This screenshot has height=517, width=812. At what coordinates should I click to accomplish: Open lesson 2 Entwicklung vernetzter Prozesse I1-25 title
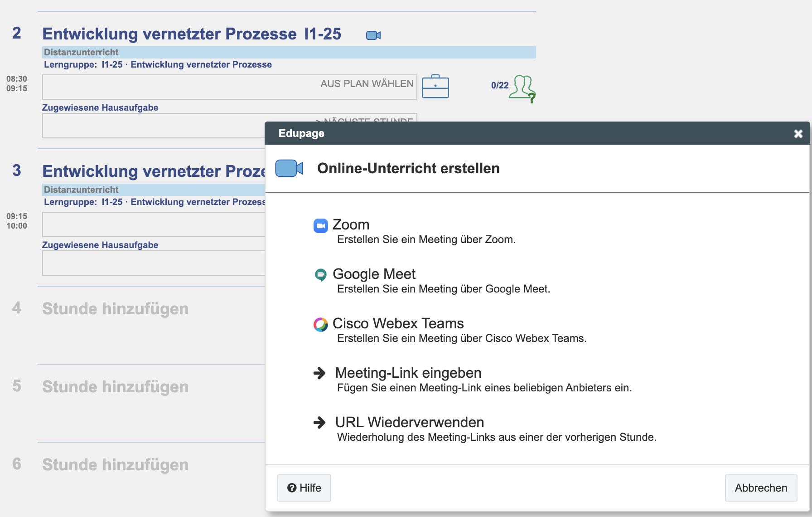click(x=191, y=34)
